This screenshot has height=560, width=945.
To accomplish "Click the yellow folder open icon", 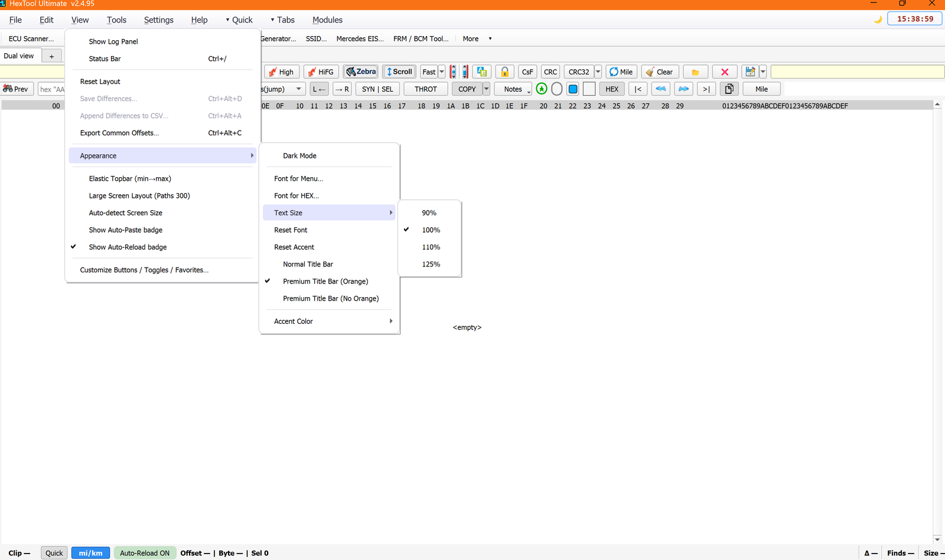I will pos(696,72).
